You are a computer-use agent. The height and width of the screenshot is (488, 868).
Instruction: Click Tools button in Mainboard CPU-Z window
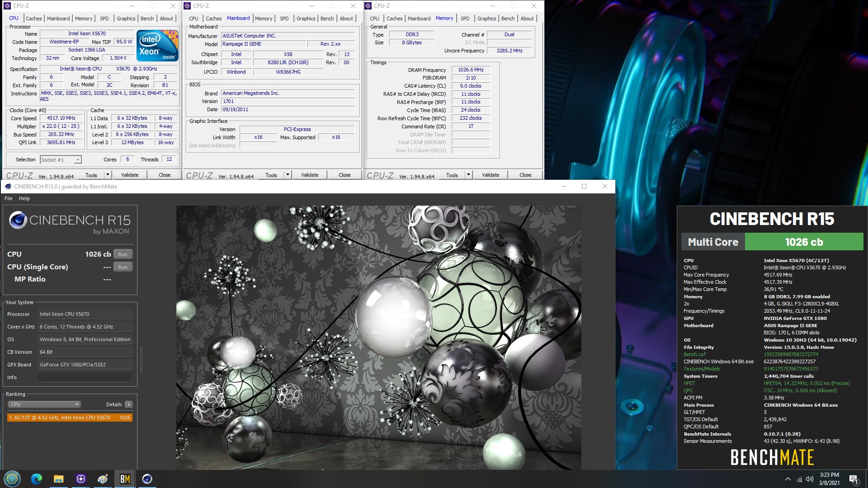[271, 175]
